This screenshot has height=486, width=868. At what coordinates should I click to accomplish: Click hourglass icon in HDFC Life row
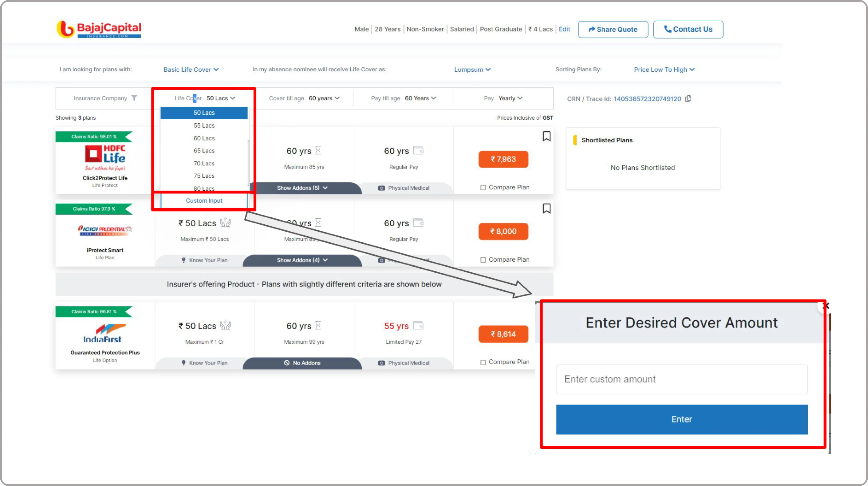tap(318, 150)
